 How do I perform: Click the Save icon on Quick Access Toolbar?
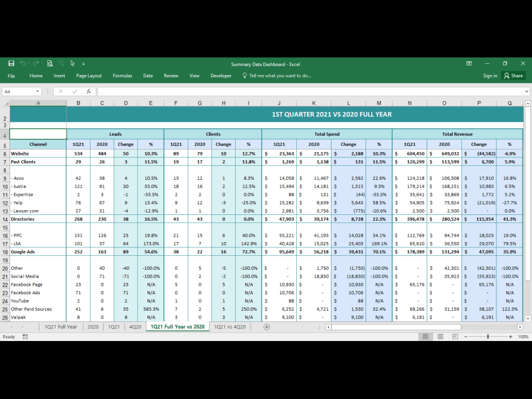coord(12,63)
